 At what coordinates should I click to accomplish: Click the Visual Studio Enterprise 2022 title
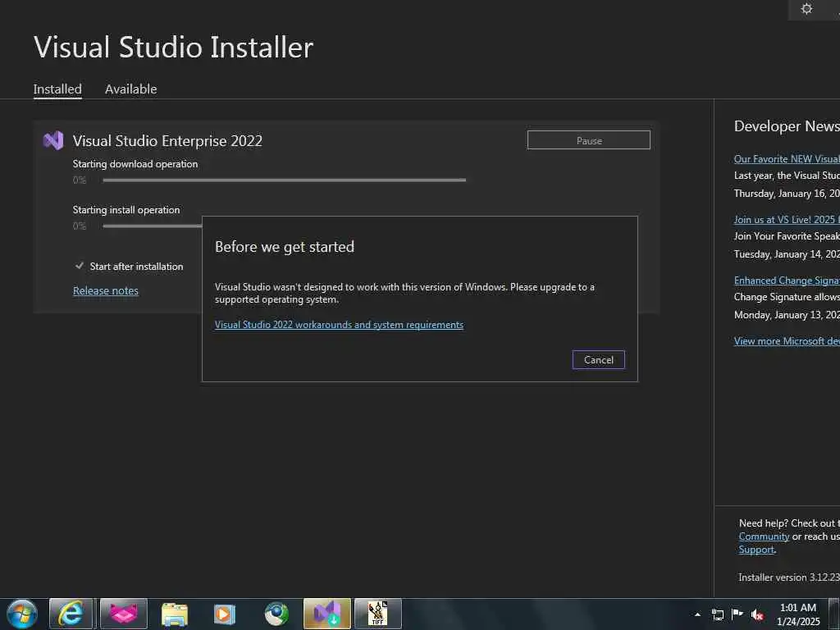click(167, 141)
